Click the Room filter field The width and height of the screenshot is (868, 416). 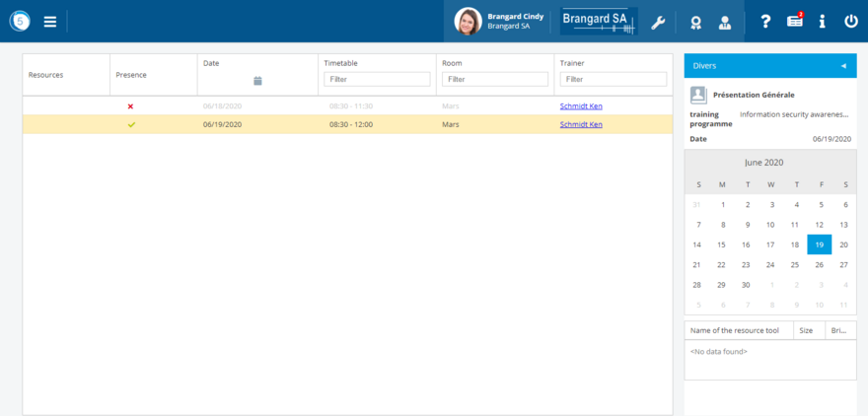(495, 79)
